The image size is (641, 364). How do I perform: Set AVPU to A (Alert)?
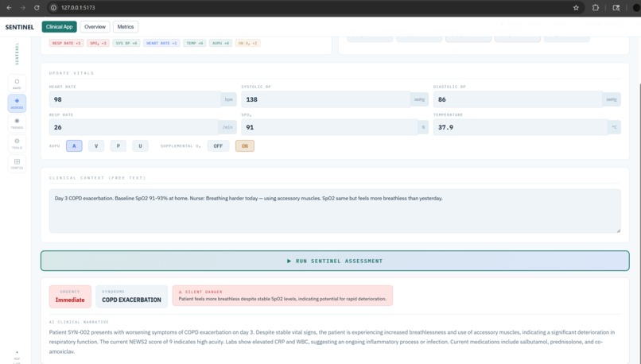pyautogui.click(x=74, y=146)
